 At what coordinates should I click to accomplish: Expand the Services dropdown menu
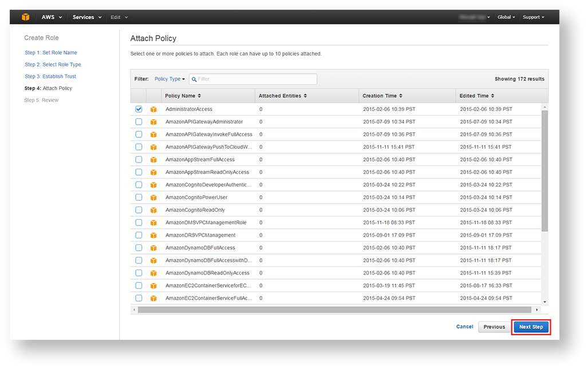(87, 17)
